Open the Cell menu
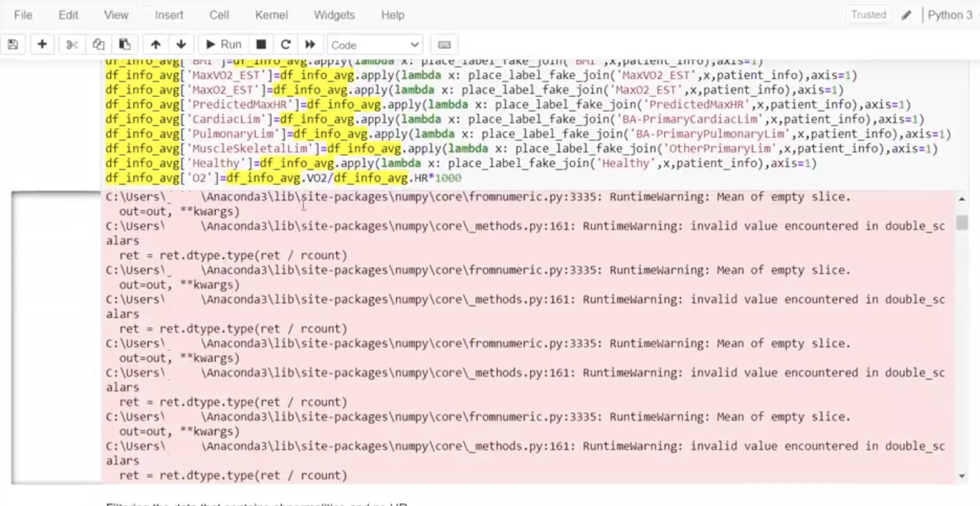 click(x=219, y=15)
